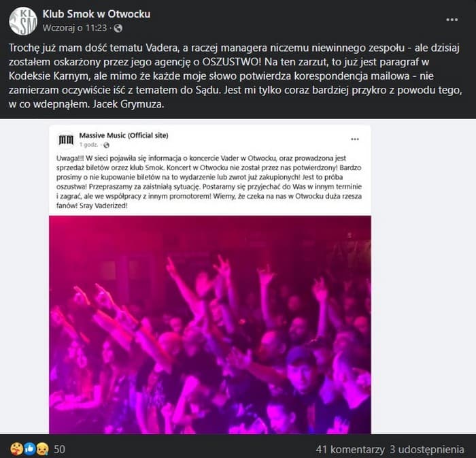
Task: Click the public globe privacy icon
Action: coord(118,29)
